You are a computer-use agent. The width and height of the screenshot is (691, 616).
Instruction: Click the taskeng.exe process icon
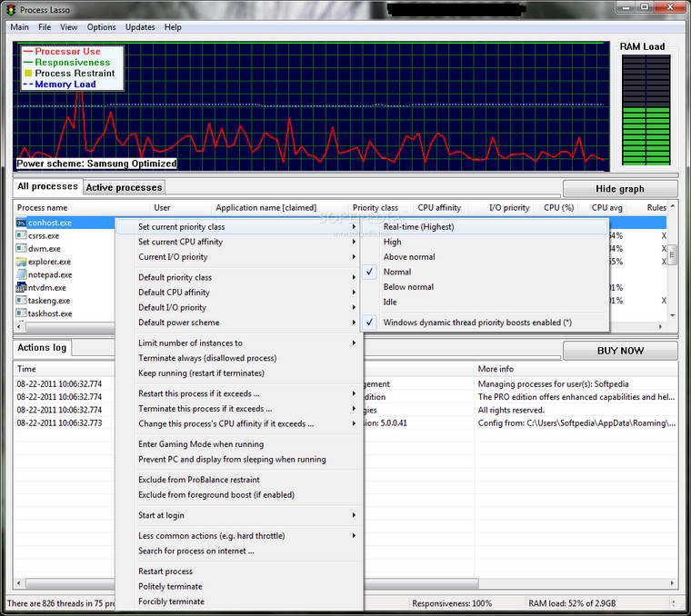coord(21,301)
